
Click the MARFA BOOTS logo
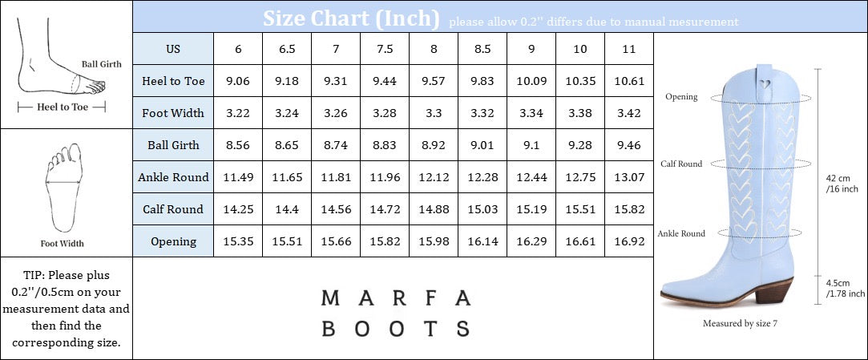click(x=395, y=313)
